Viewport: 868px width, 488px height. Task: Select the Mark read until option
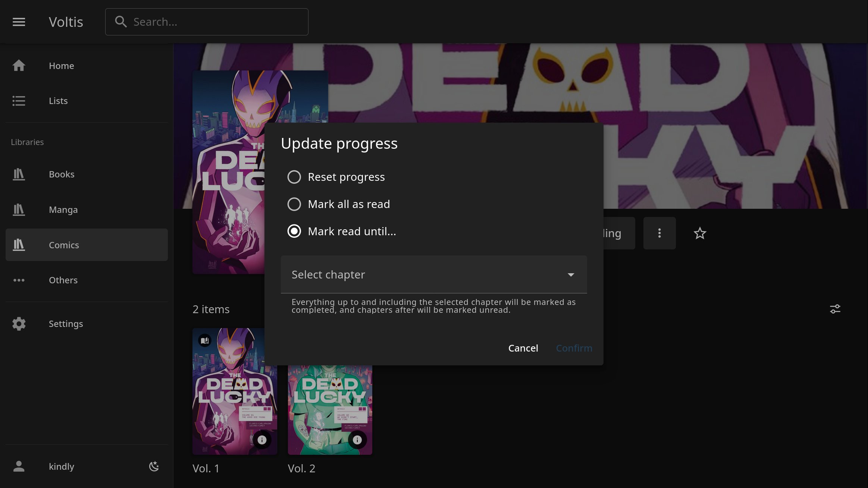click(x=294, y=231)
